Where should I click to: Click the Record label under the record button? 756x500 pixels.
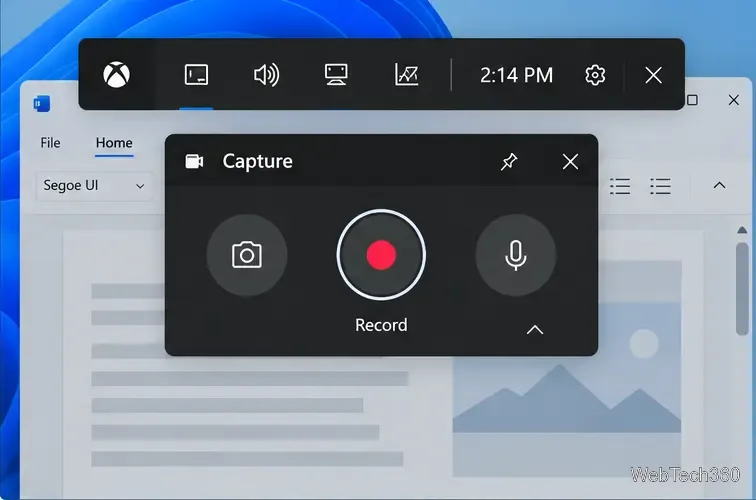pyautogui.click(x=381, y=325)
